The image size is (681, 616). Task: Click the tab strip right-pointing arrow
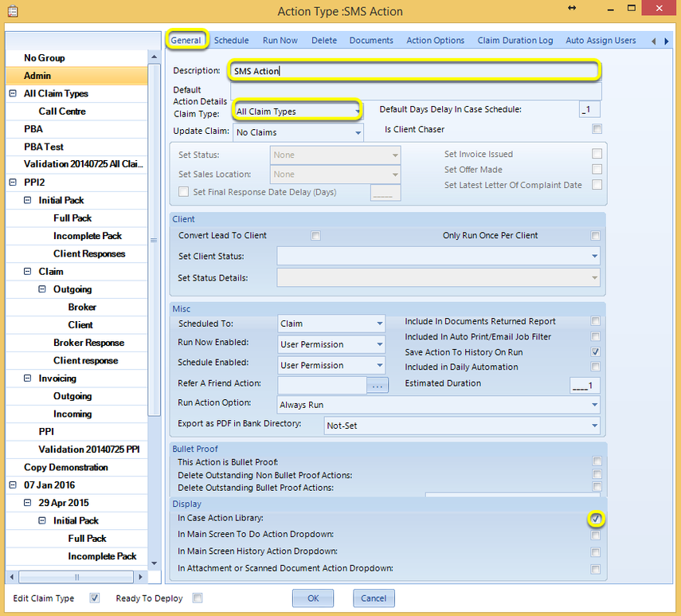coord(666,41)
